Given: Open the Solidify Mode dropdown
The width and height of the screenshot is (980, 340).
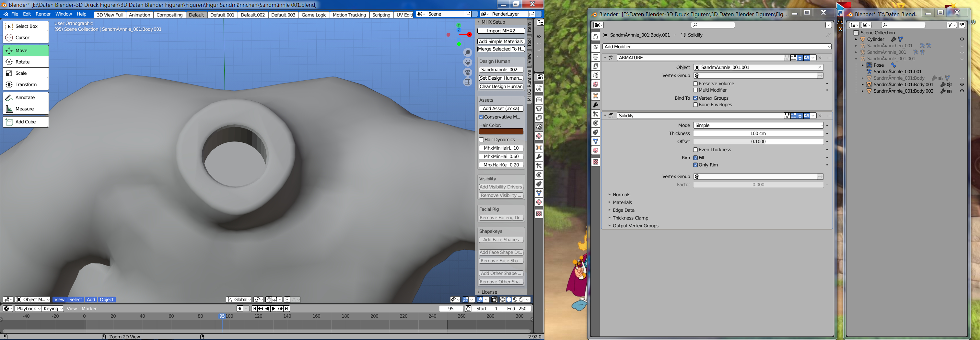Looking at the screenshot, I should click(758, 126).
